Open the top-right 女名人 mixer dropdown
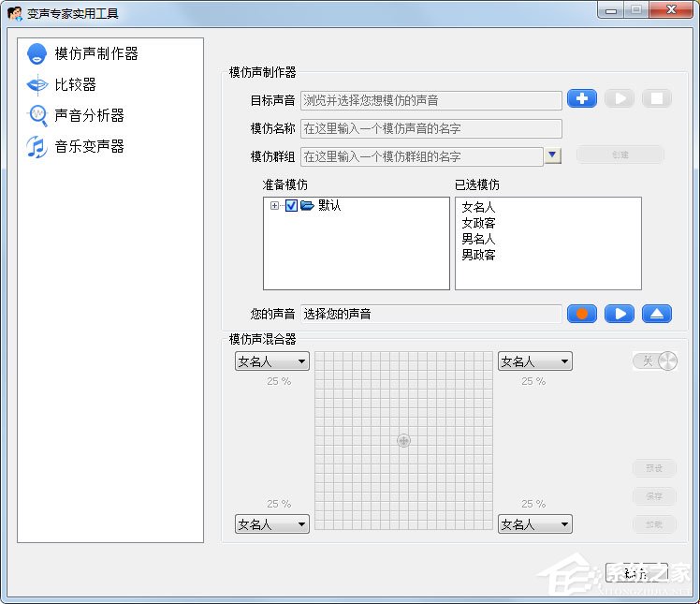The image size is (700, 604). click(x=534, y=361)
